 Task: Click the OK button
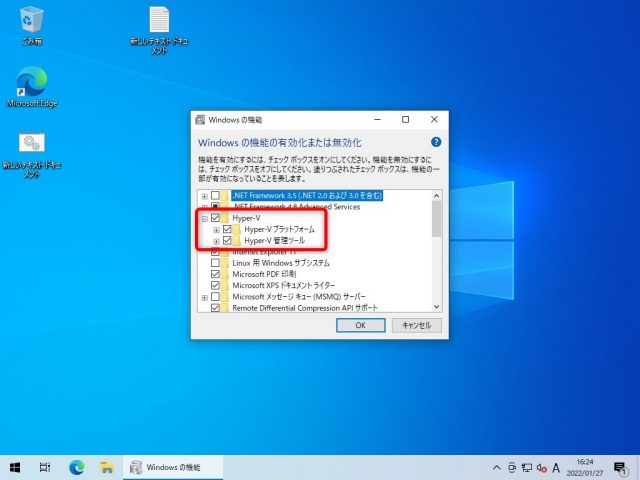[x=360, y=325]
